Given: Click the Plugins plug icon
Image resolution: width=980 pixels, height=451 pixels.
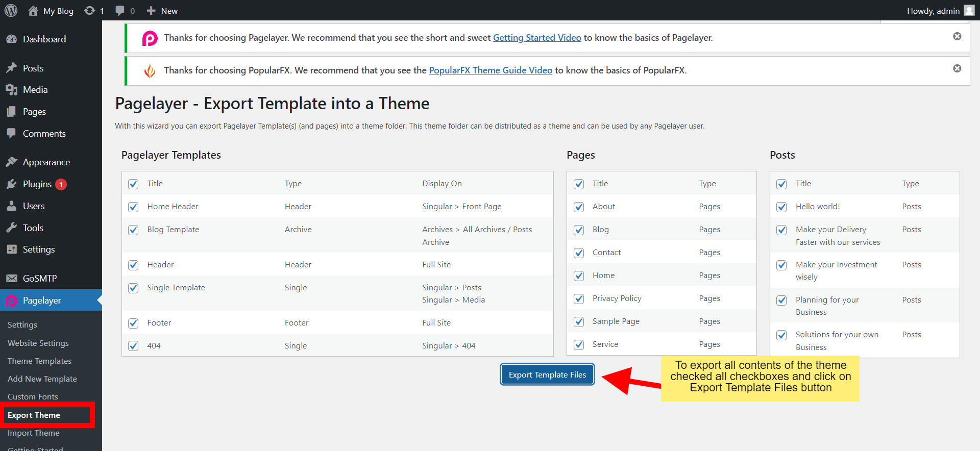Looking at the screenshot, I should click(11, 184).
